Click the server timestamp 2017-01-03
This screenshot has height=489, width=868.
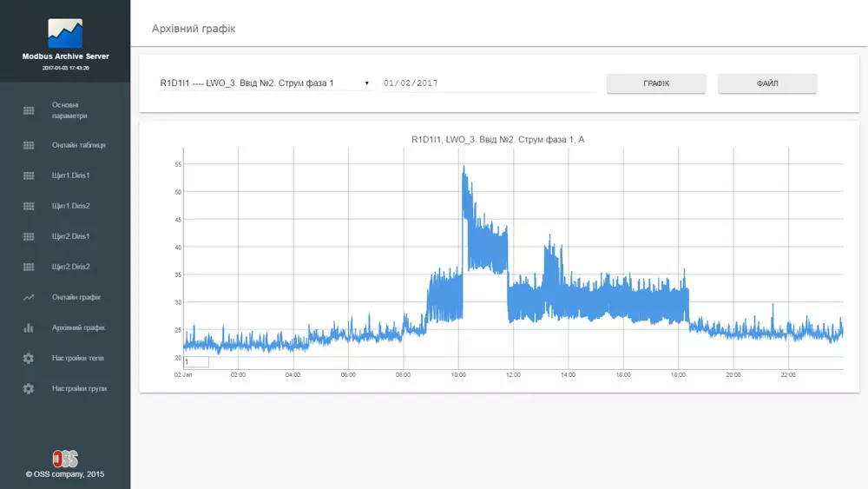click(65, 68)
